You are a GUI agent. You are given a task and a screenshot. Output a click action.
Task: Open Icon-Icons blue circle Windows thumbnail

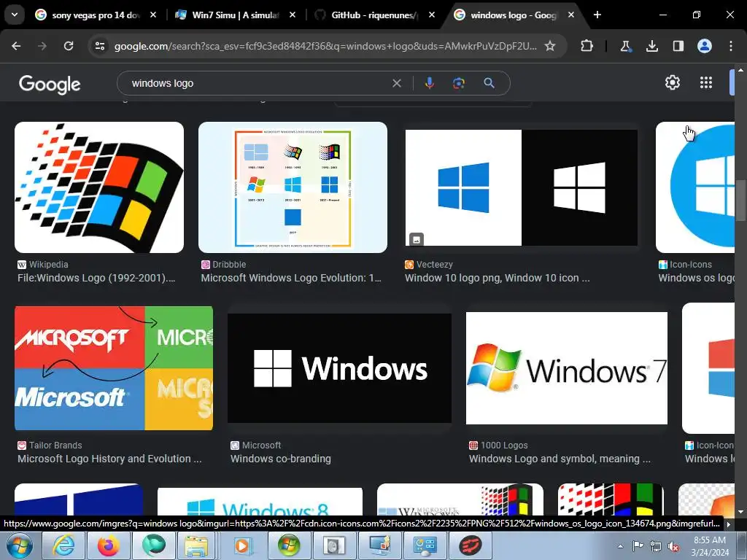(x=695, y=187)
